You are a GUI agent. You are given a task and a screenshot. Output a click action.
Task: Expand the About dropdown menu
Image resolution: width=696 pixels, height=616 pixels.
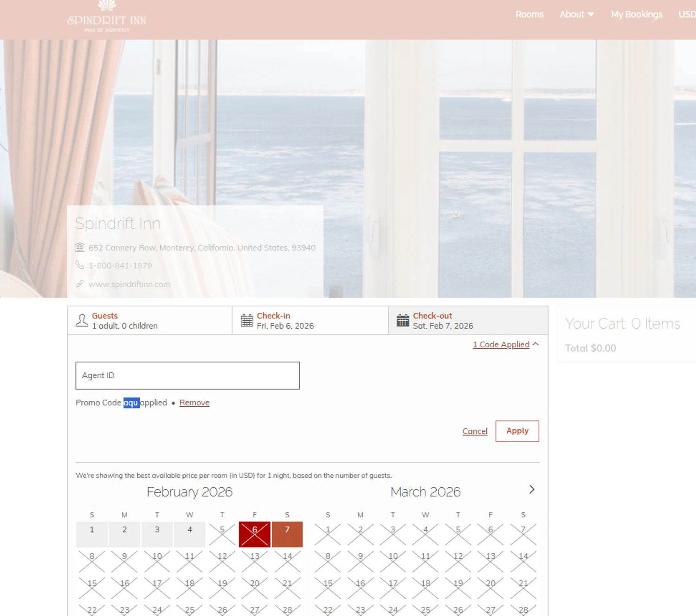(577, 14)
